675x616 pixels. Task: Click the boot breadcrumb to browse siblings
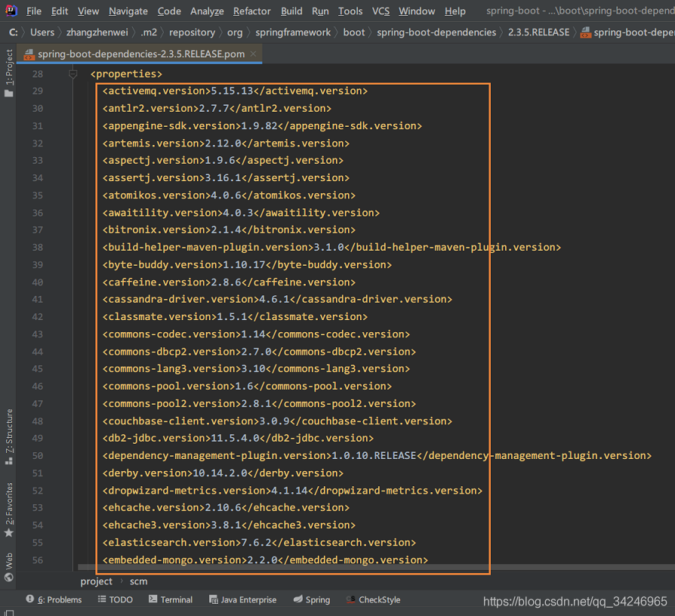(x=353, y=32)
